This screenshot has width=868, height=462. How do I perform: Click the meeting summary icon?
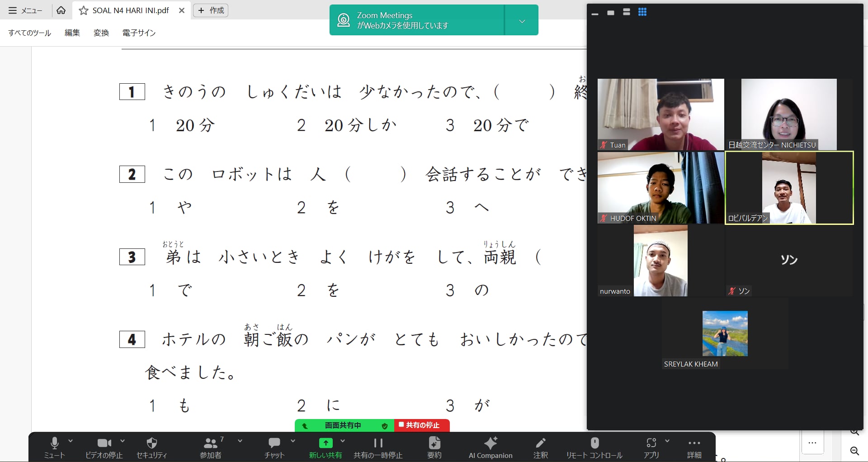(434, 443)
